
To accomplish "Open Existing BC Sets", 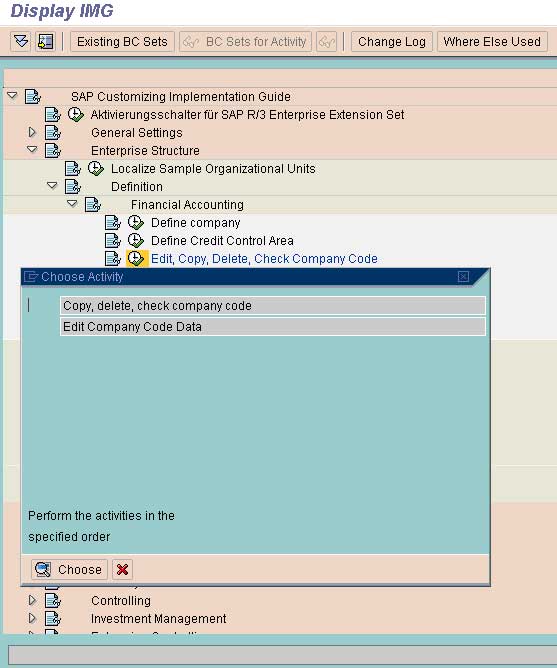I will click(x=122, y=42).
